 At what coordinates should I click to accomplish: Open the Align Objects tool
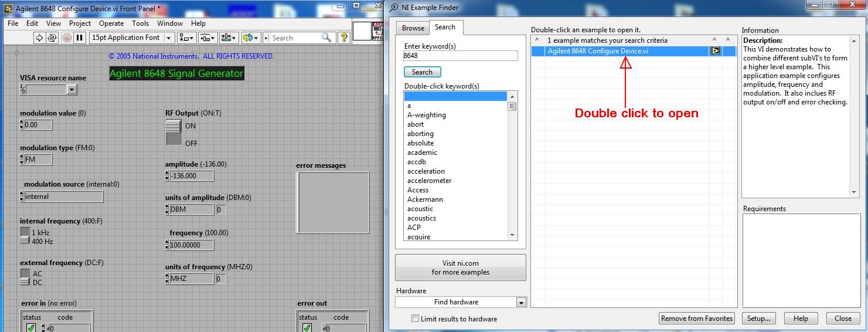tap(187, 38)
